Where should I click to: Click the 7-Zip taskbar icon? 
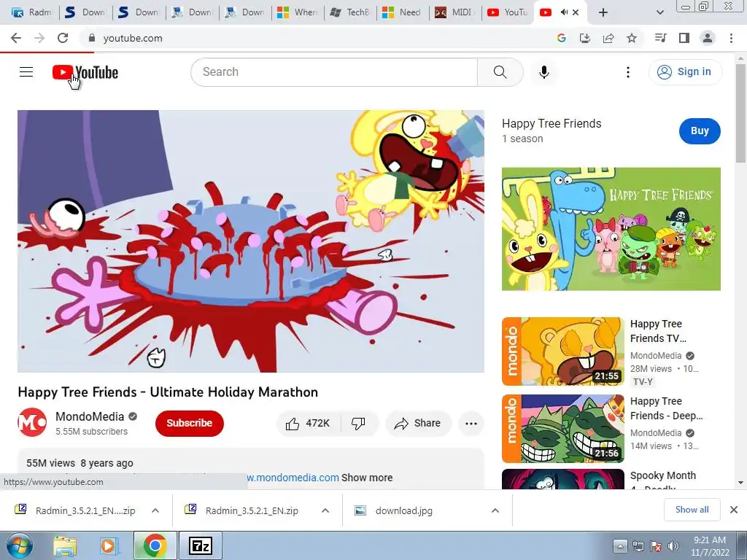coord(200,545)
